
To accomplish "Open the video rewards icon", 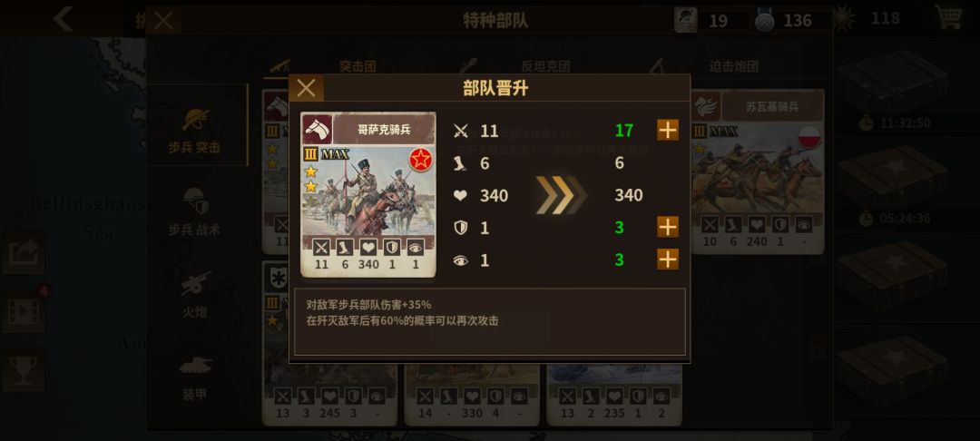I will pos(24,311).
